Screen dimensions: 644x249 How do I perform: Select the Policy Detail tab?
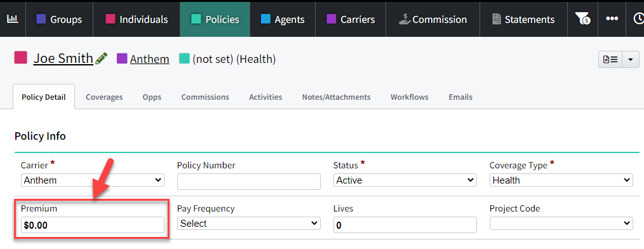(x=44, y=97)
